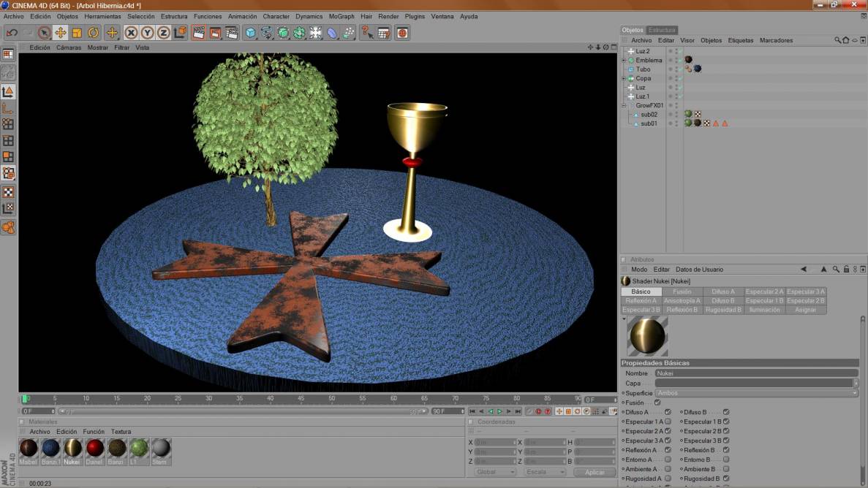
Task: Enable the Ambiente B checkbox
Action: point(725,468)
